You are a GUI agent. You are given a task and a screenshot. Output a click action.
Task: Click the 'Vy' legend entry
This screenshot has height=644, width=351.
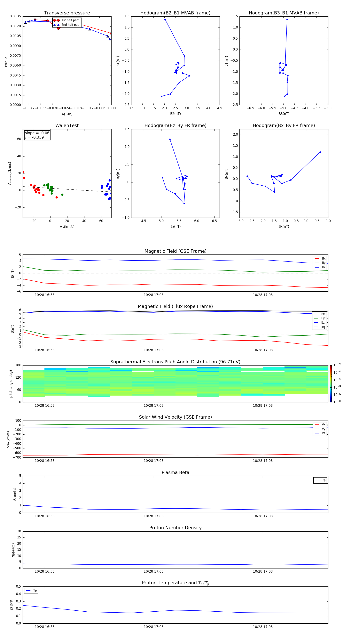(320, 429)
